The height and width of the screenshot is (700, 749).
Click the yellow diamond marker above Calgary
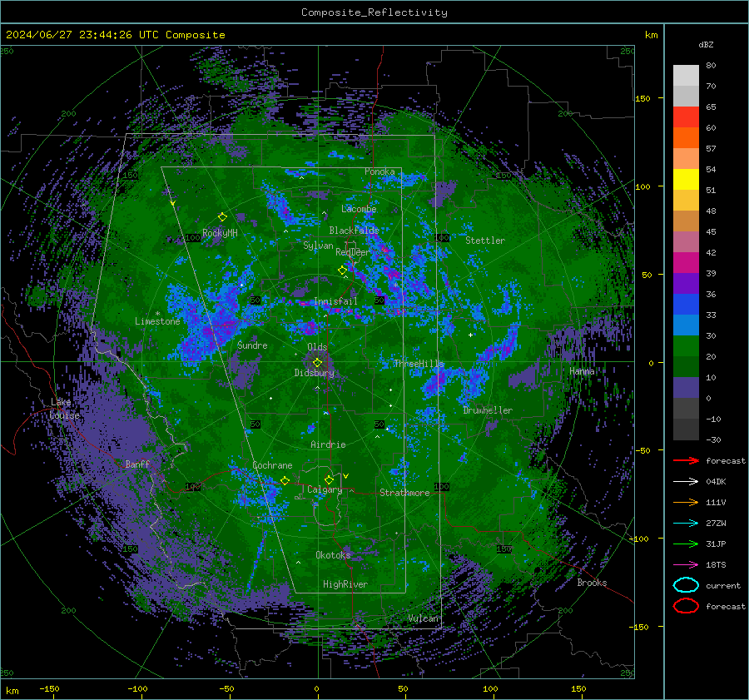point(329,479)
